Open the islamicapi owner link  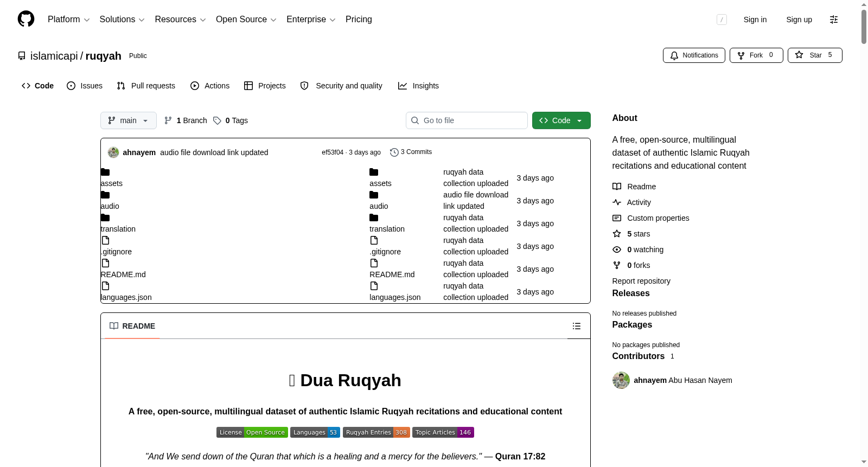pyautogui.click(x=54, y=56)
